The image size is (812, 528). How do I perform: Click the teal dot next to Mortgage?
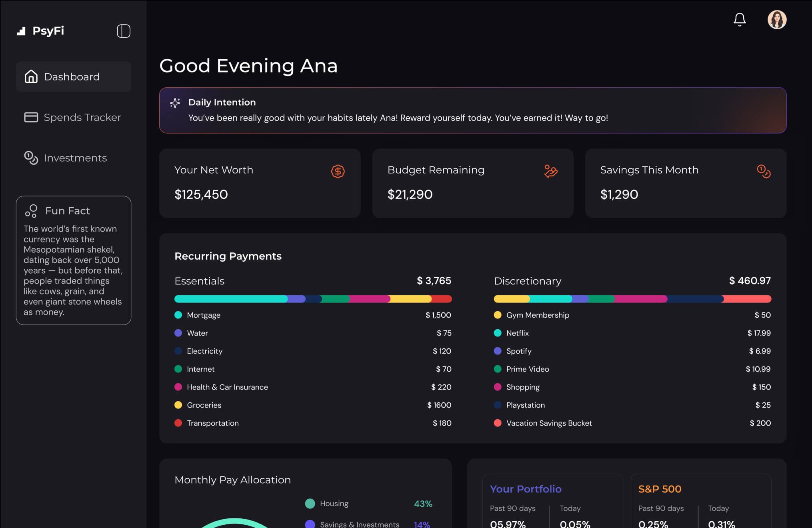click(x=178, y=315)
